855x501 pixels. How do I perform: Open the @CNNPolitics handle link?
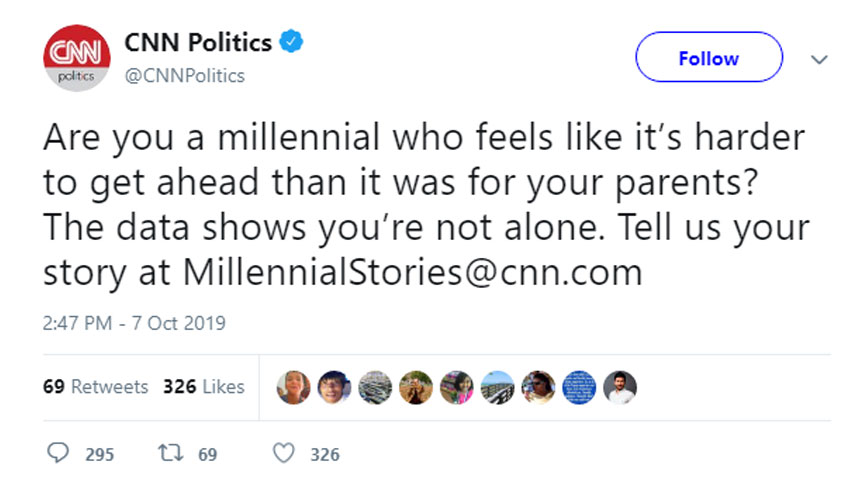185,76
